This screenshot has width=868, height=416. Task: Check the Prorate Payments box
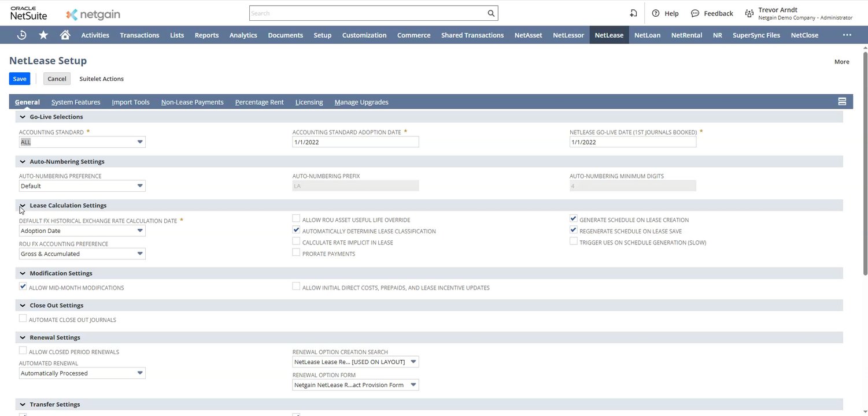coord(296,252)
